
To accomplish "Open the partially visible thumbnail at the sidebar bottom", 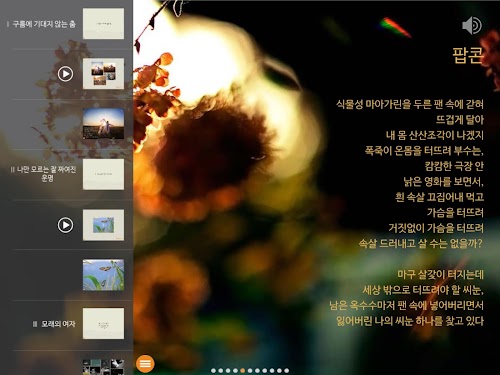I will point(103,367).
